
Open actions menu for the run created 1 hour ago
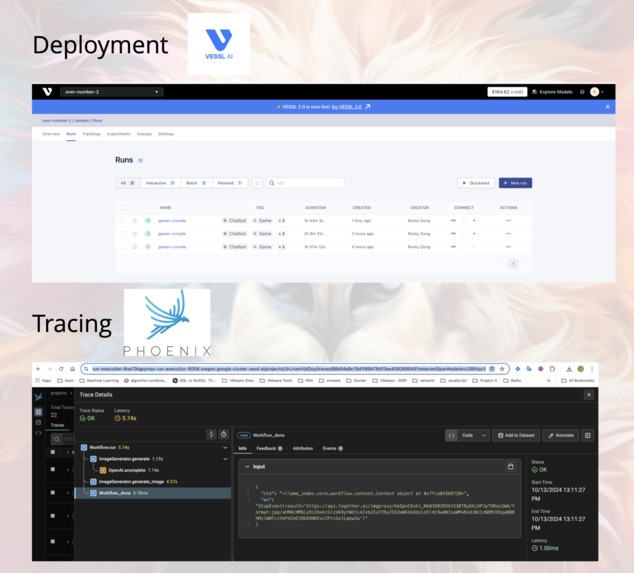[508, 221]
